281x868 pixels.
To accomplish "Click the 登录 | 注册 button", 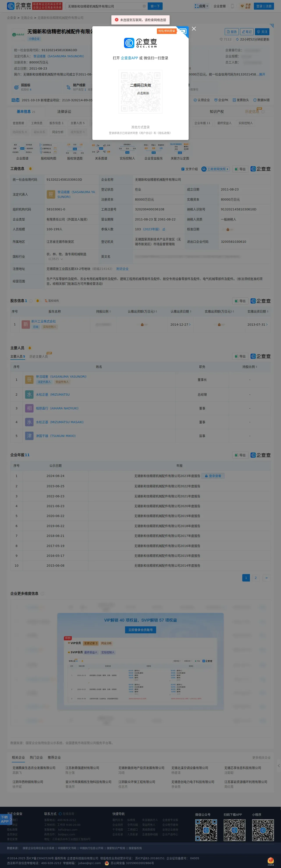I will coord(263,6).
